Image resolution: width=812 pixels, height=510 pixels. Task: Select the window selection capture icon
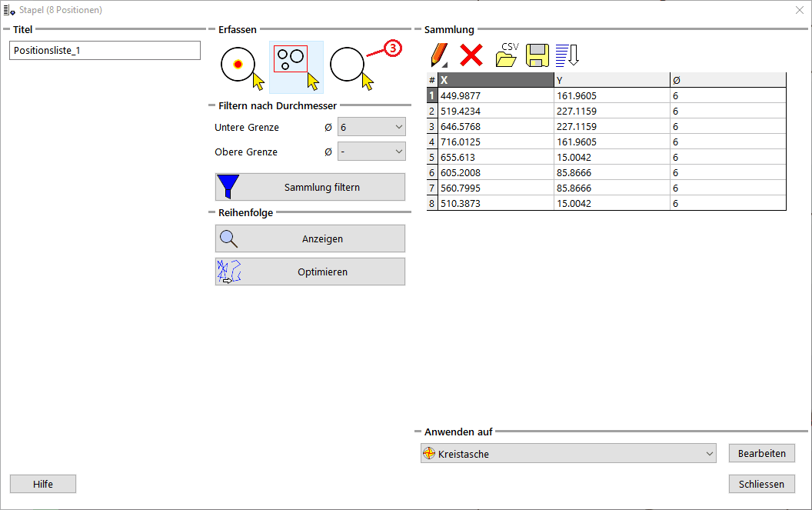[x=296, y=66]
